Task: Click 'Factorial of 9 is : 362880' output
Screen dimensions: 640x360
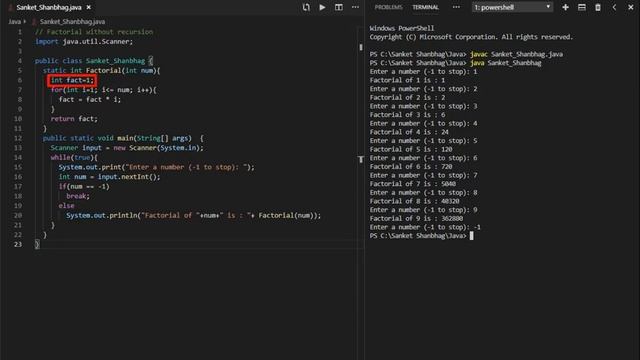Action: 416,218
